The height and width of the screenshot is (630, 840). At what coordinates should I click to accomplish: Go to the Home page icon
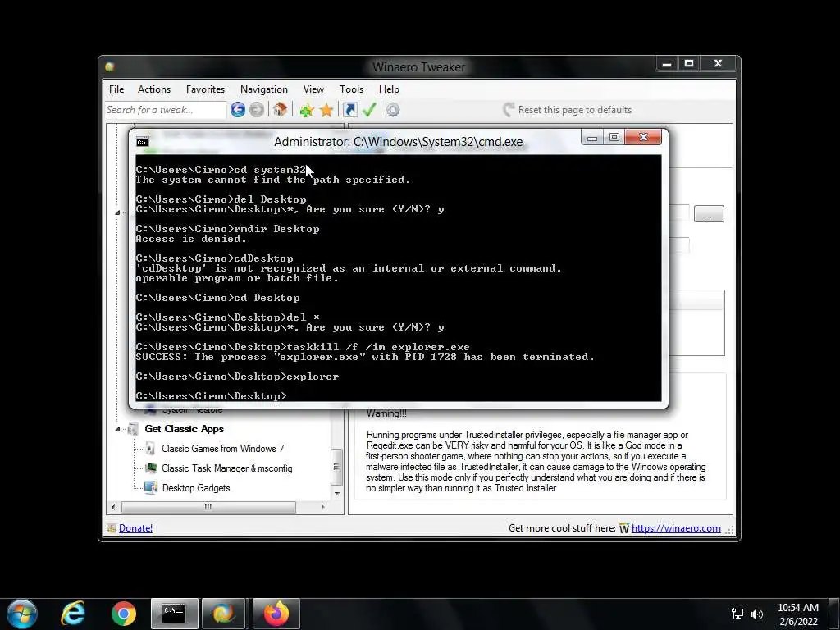[x=280, y=110]
